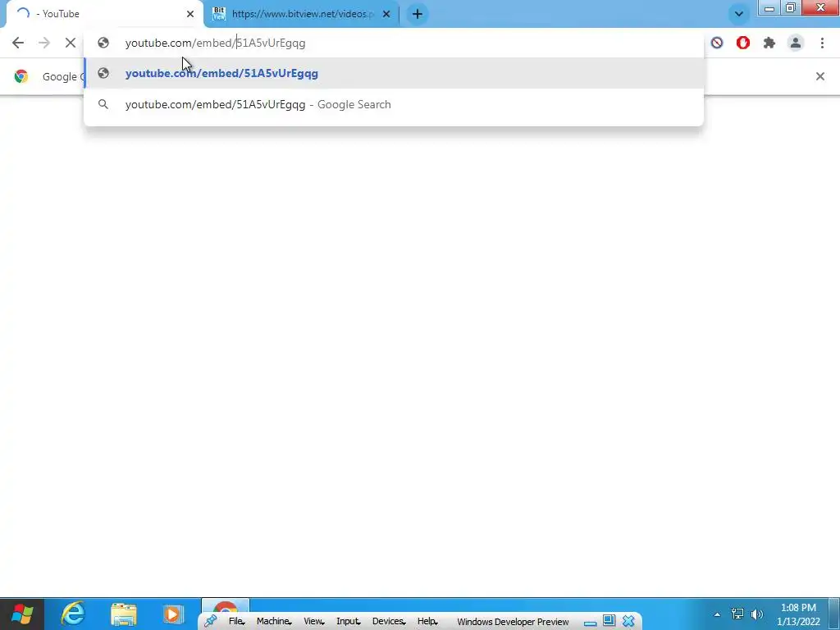Exit VM fullscreen via toolbar restore icon
The image size is (840, 630).
pyautogui.click(x=609, y=622)
